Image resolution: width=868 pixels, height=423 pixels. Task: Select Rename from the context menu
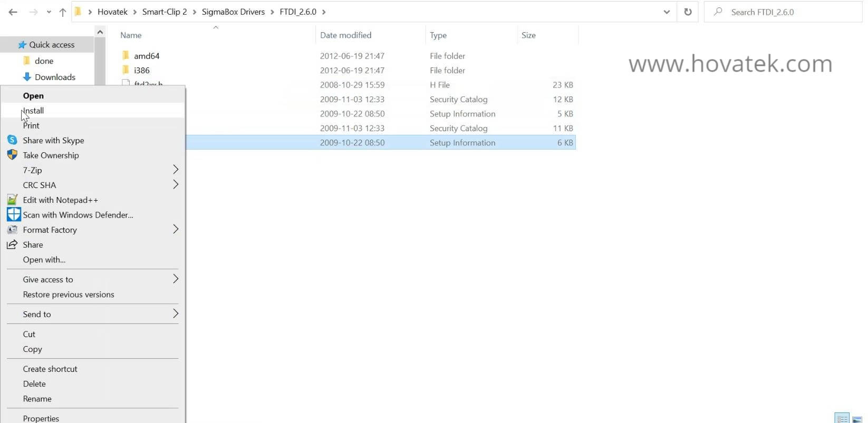pos(37,399)
